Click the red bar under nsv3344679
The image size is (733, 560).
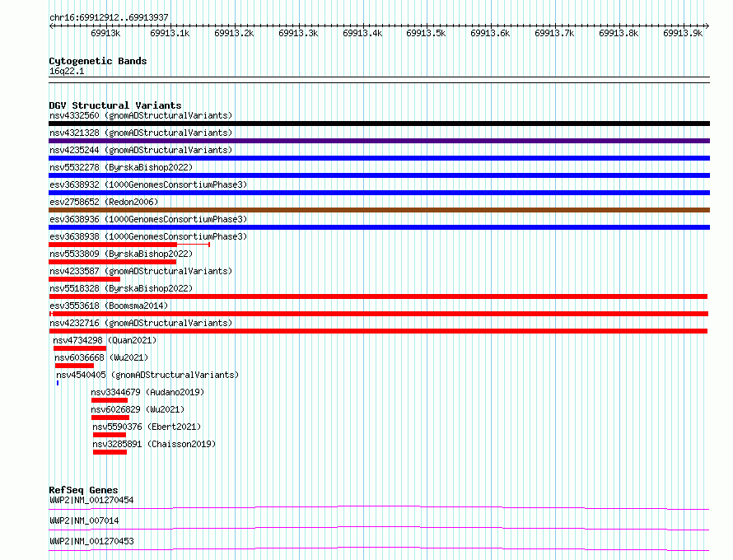click(110, 400)
